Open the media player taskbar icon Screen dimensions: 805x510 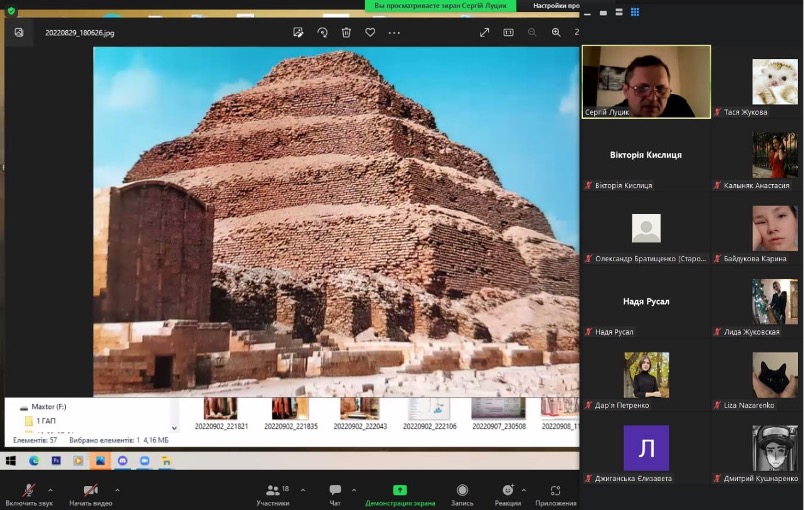pyautogui.click(x=78, y=461)
